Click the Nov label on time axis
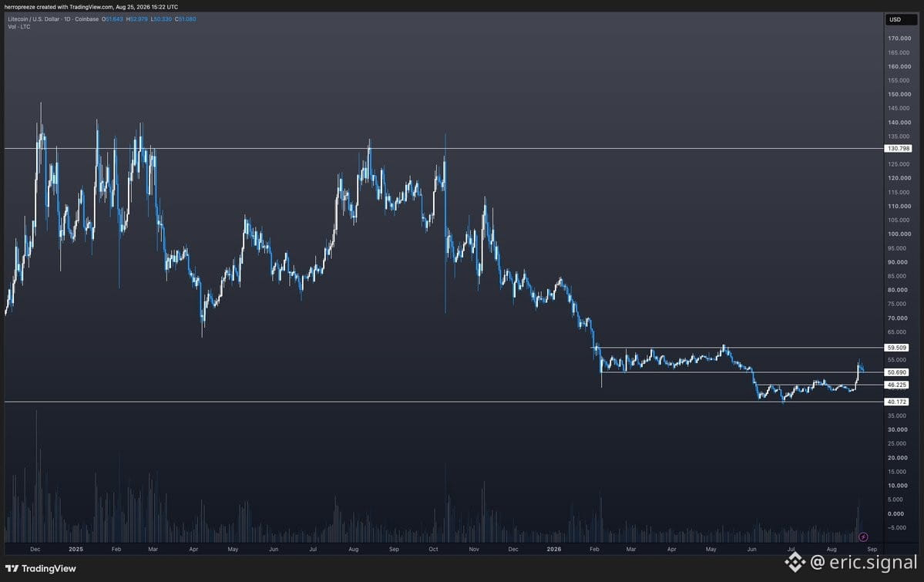924x582 pixels. click(474, 549)
